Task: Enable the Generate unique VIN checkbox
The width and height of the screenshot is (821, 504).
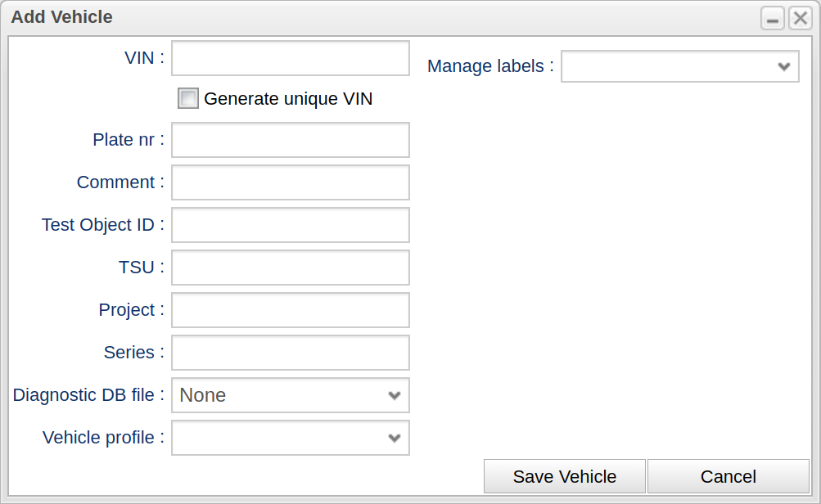Action: pyautogui.click(x=188, y=99)
